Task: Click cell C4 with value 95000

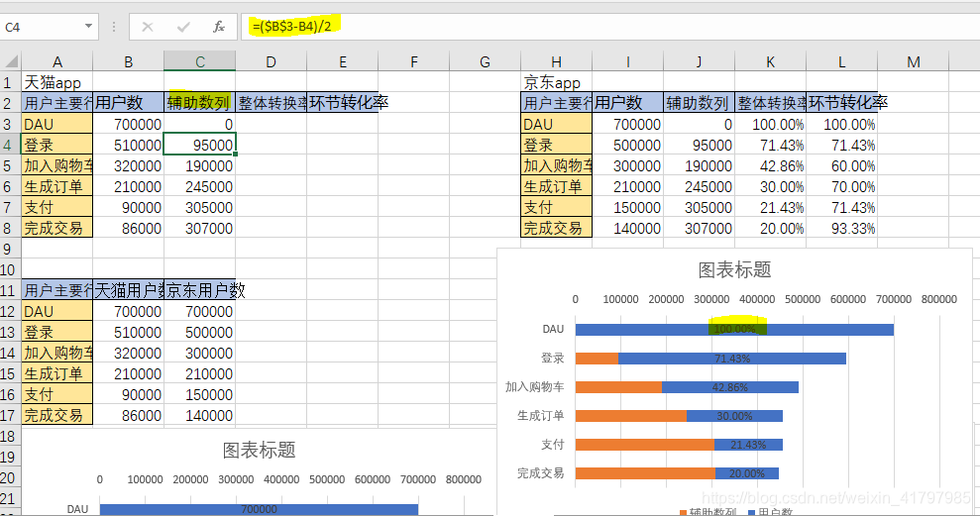Action: click(x=200, y=145)
